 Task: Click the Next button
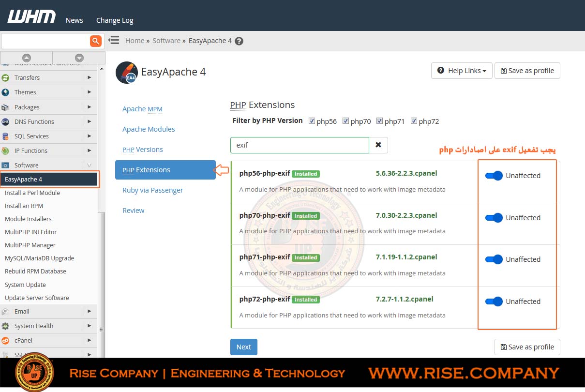(244, 347)
